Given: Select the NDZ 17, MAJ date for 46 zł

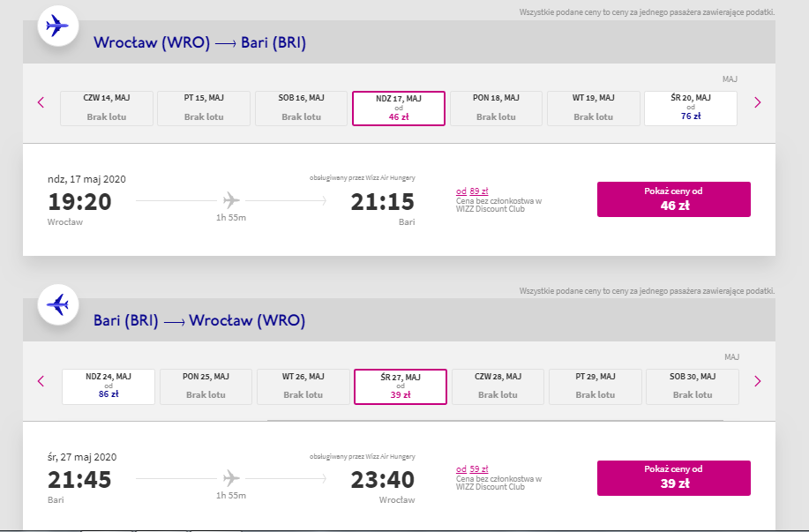Looking at the screenshot, I should 398,109.
